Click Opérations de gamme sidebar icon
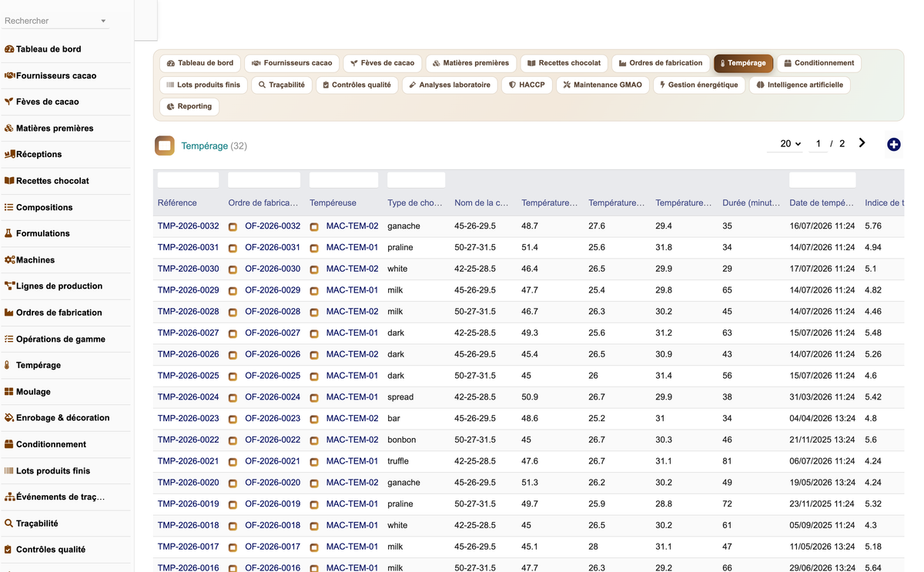 9,339
